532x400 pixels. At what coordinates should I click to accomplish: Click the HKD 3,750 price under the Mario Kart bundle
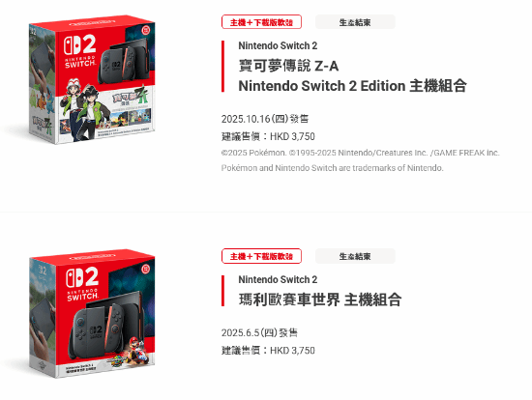[292, 350]
